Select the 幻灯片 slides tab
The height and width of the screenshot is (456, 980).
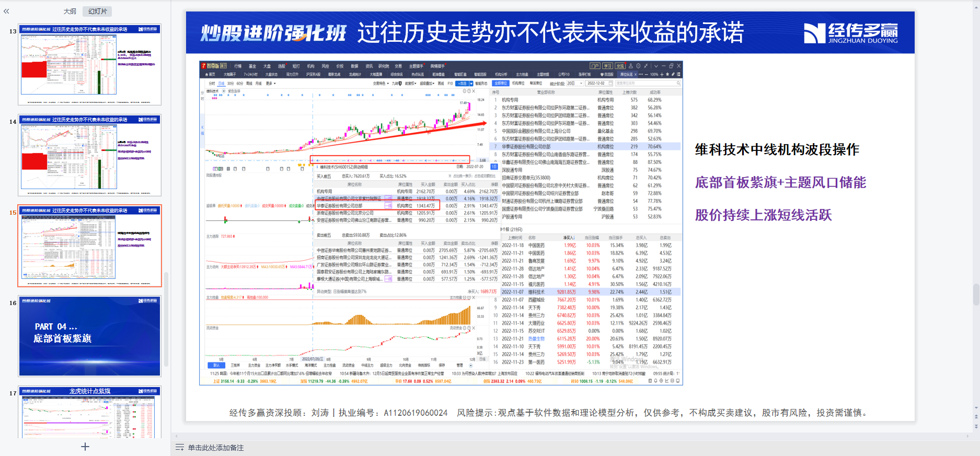97,11
